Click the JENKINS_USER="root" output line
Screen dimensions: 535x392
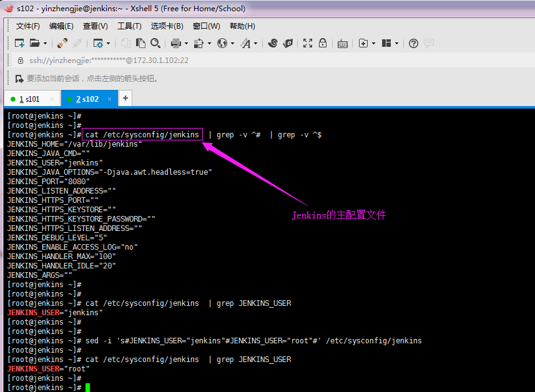coord(49,369)
